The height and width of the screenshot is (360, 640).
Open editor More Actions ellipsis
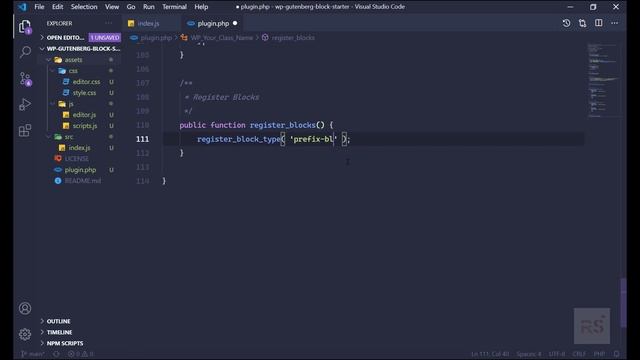click(615, 23)
